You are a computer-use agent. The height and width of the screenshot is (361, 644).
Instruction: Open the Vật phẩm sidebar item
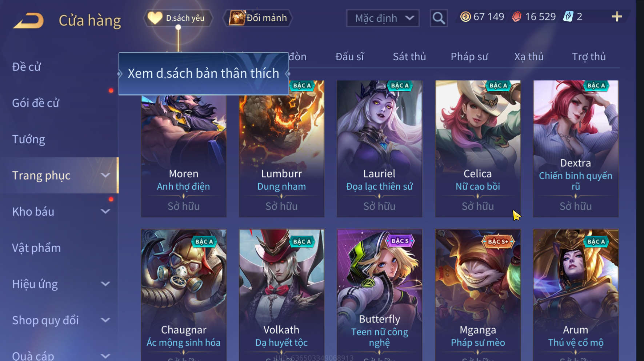(x=36, y=248)
